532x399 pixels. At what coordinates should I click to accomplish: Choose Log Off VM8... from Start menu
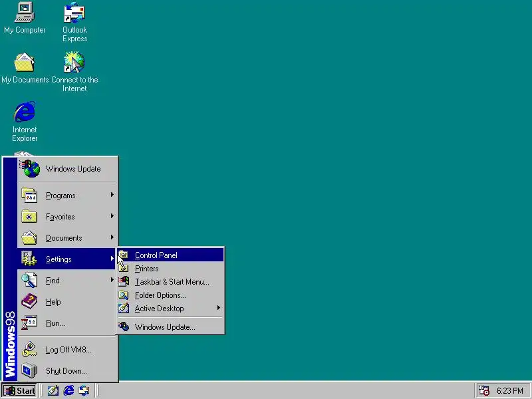68,350
